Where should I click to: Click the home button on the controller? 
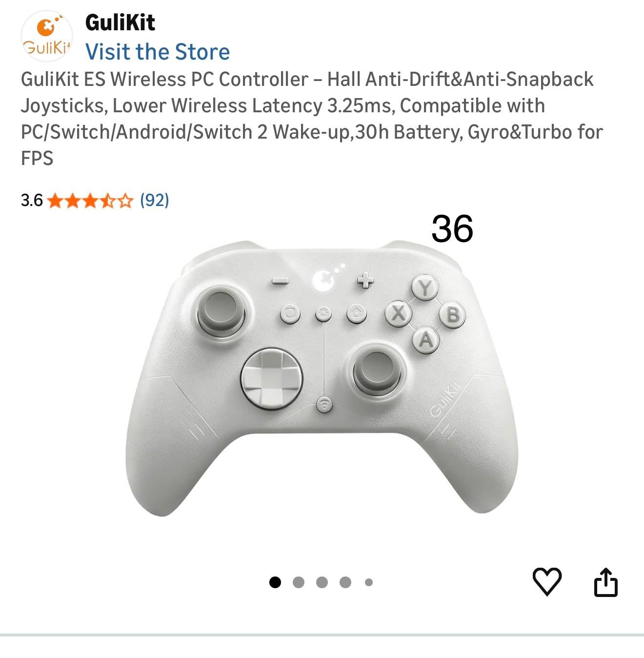[357, 313]
